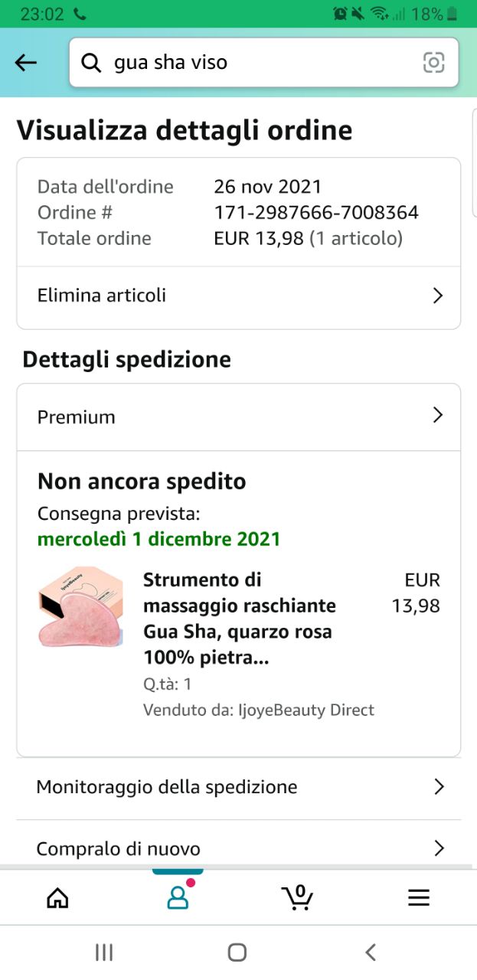Open the hamburger menu icon
The width and height of the screenshot is (477, 980).
(x=419, y=897)
